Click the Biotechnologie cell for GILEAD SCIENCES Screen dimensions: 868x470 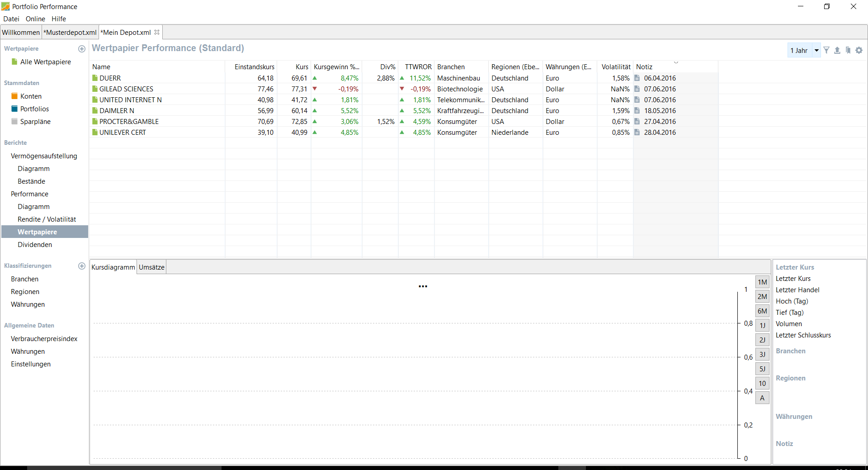click(x=460, y=89)
